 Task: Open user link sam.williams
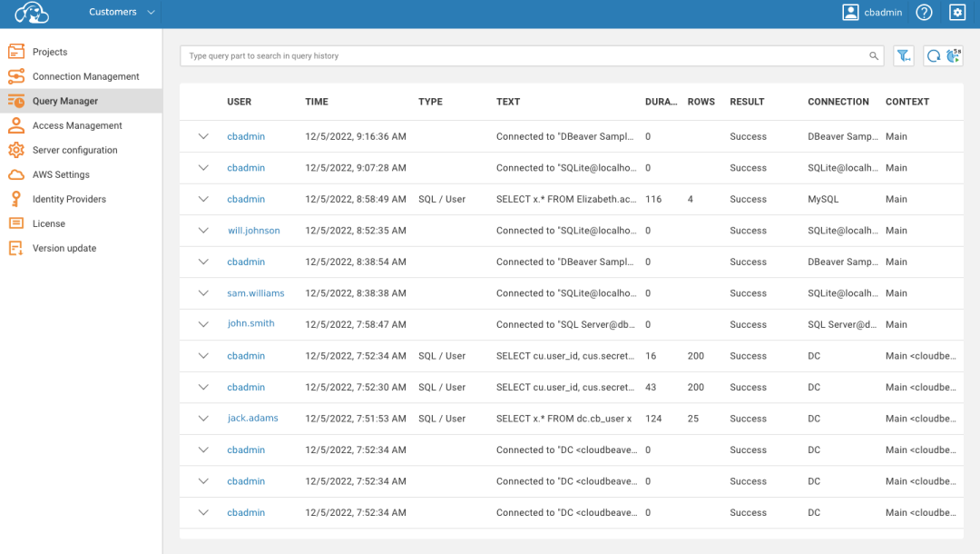pos(256,292)
